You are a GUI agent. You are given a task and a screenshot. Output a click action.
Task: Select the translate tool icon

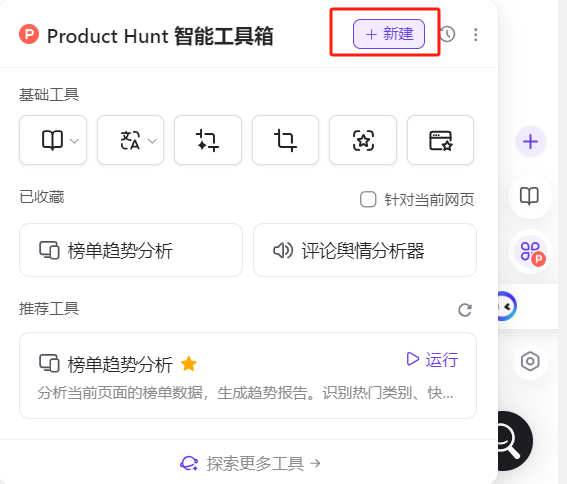pyautogui.click(x=130, y=140)
